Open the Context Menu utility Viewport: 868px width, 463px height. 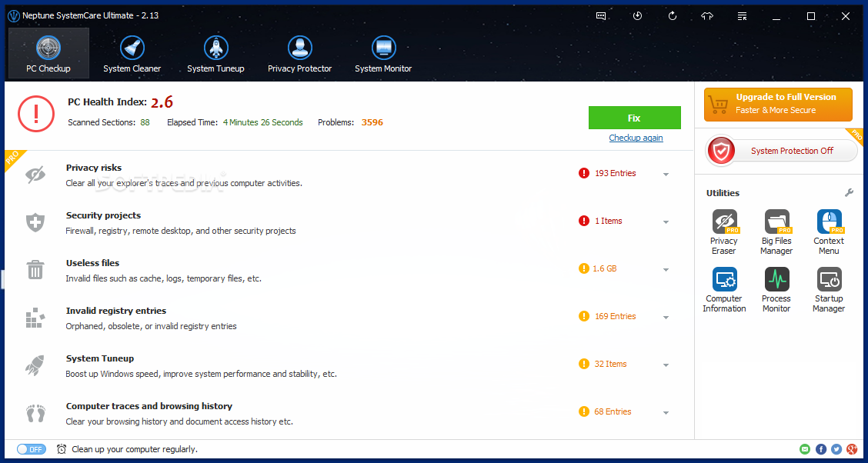click(829, 231)
